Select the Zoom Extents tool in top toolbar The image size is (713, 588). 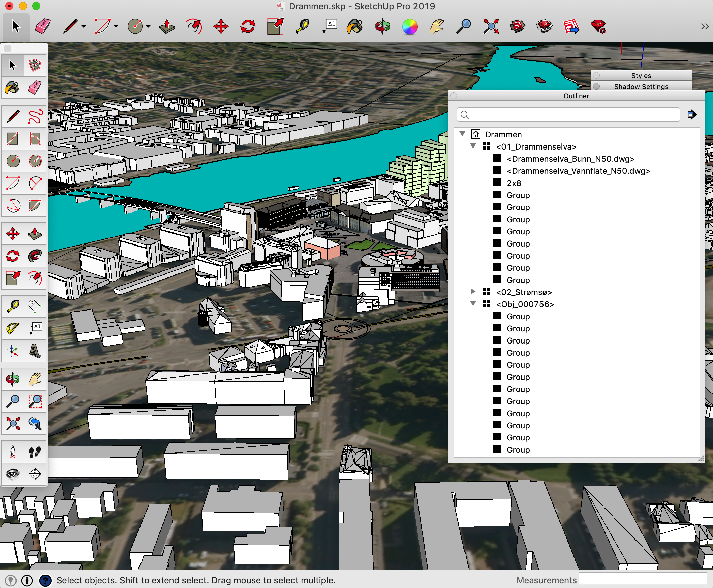491,26
